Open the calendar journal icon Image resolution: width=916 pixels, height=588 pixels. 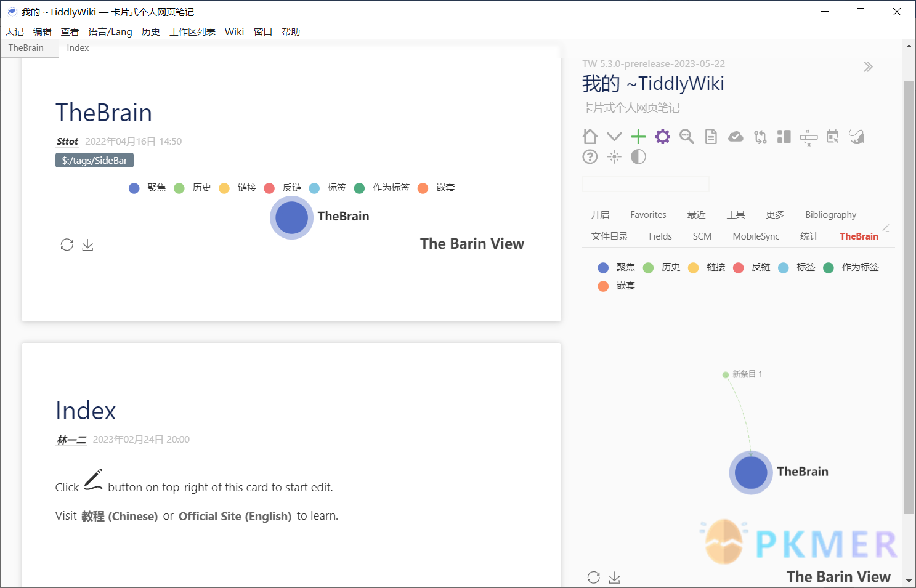pyautogui.click(x=833, y=136)
